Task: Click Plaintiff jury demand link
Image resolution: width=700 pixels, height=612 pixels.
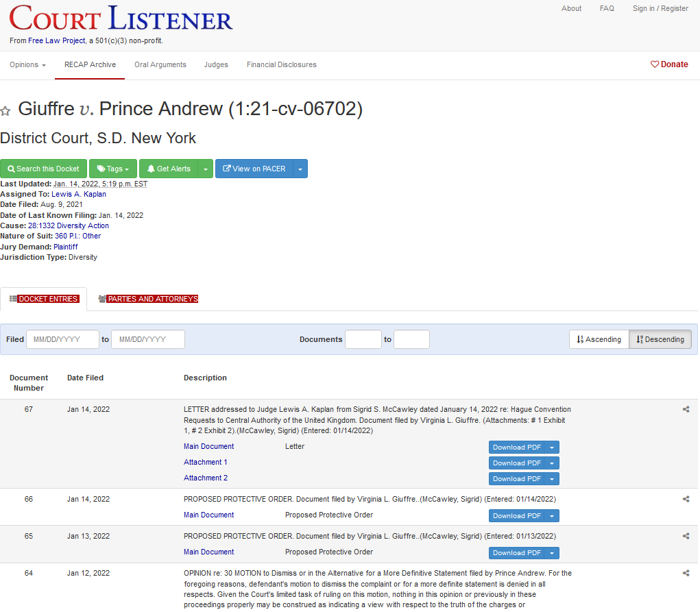Action: pos(66,247)
